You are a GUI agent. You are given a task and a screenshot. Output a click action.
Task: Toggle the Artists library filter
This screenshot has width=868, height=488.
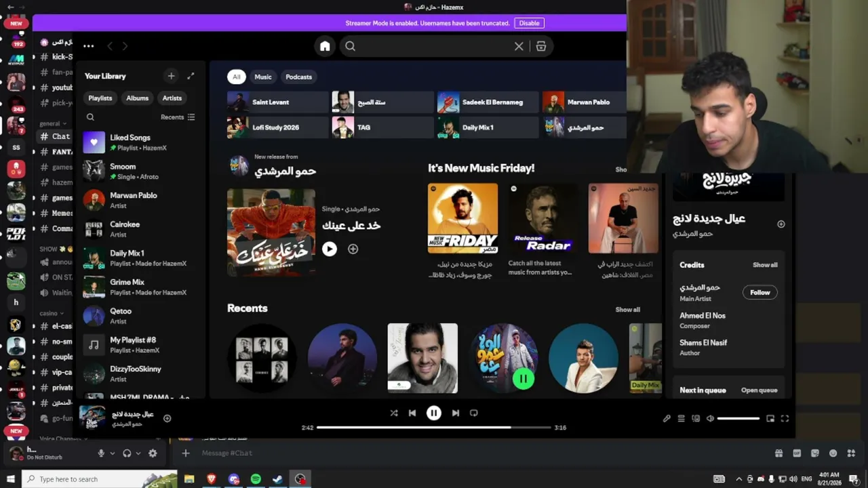pos(172,98)
